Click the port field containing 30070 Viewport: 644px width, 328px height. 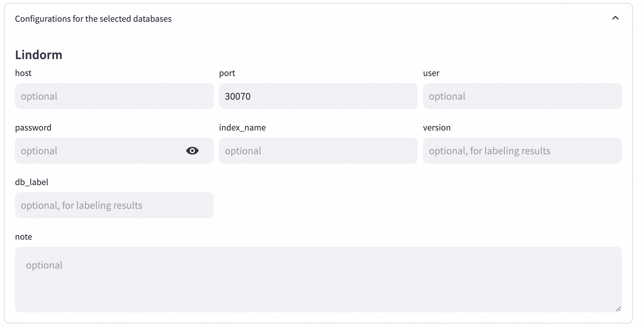318,96
